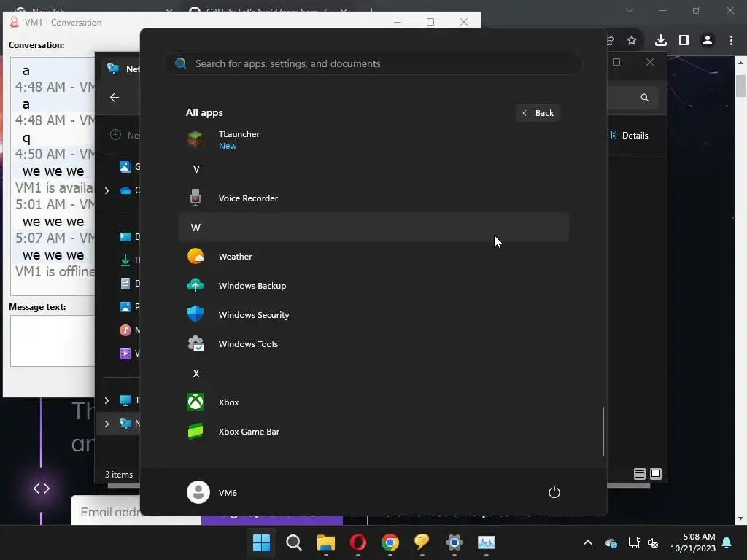
Task: Click the New button in Explorer toolbar
Action: pyautogui.click(x=125, y=135)
